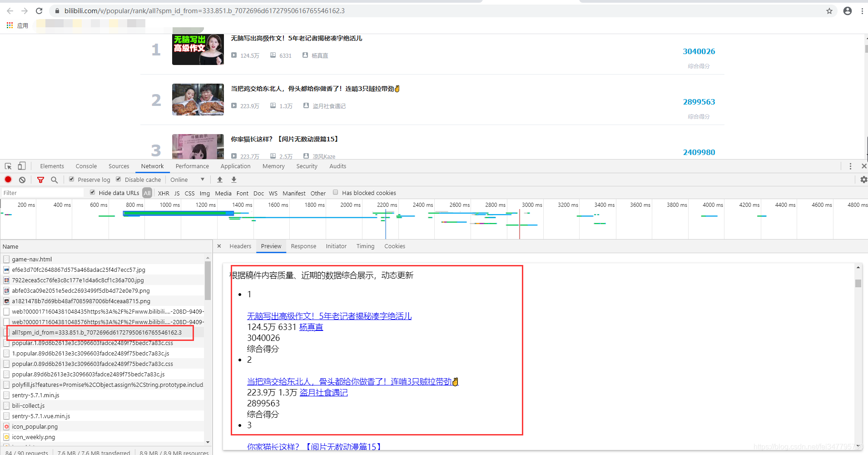This screenshot has width=868, height=455.
Task: Click the comment count icon of video 2
Action: [273, 105]
